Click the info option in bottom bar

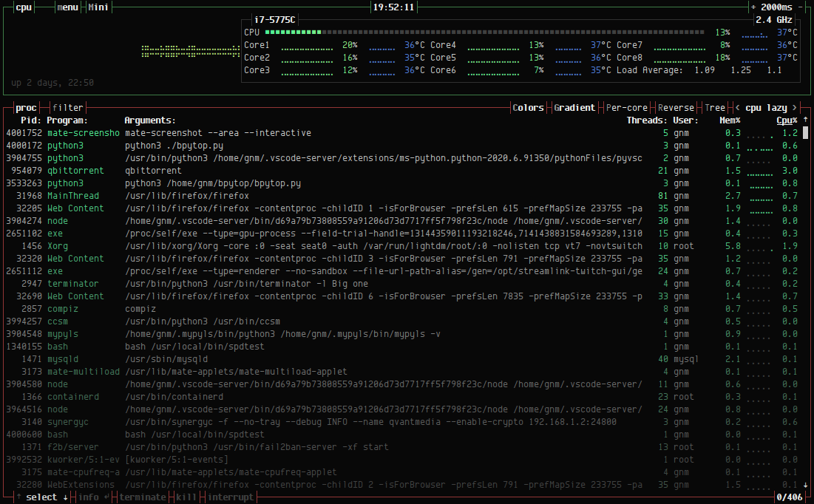[88, 497]
